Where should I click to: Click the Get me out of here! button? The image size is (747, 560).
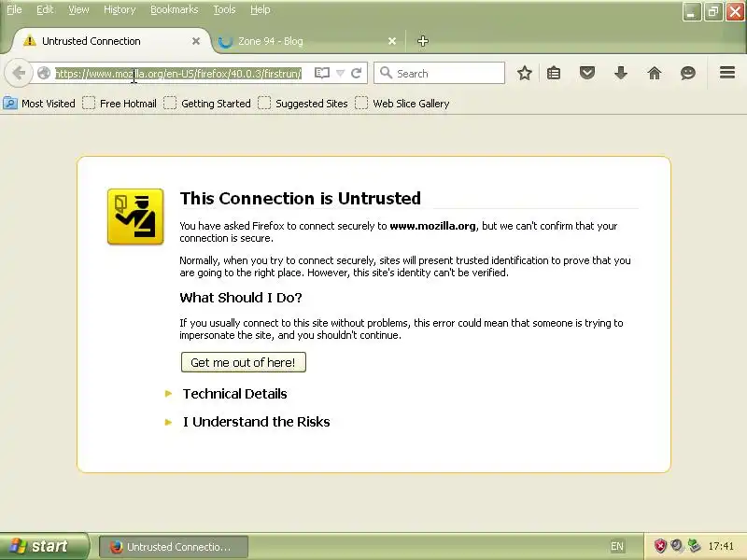[243, 362]
